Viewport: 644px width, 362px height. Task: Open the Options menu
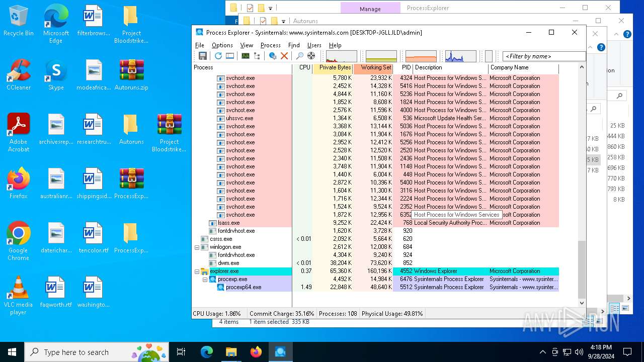point(222,45)
